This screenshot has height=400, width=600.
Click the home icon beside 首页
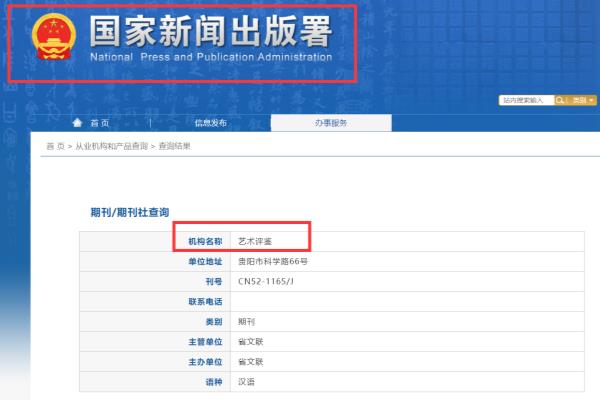[77, 122]
